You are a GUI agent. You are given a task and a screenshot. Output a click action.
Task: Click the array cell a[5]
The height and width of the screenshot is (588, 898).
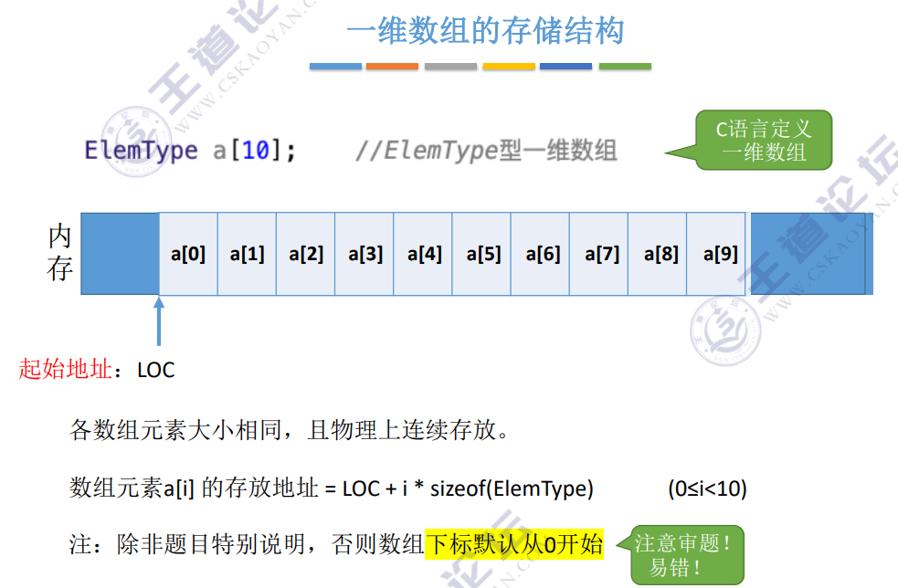point(481,254)
